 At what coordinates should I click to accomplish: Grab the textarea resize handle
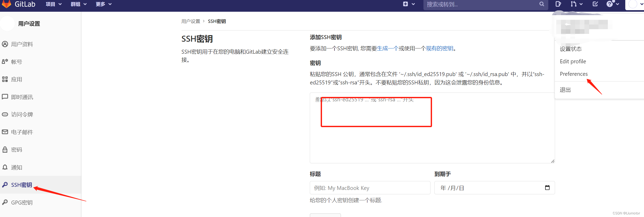point(553,161)
